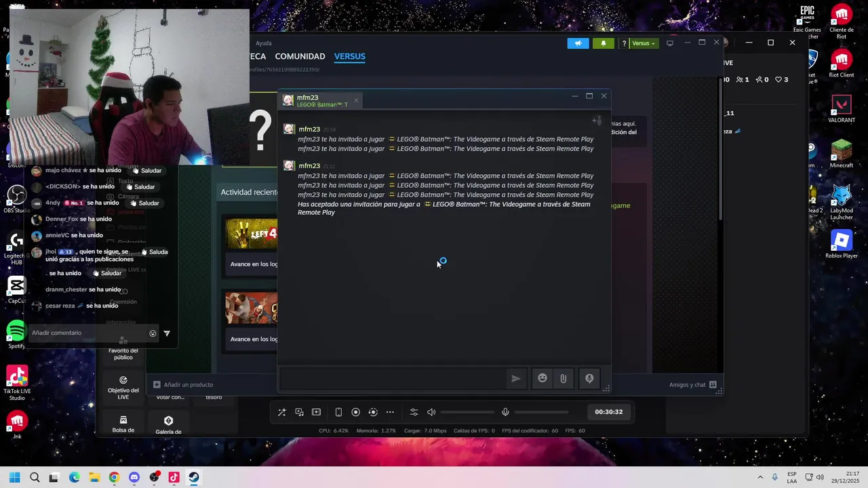This screenshot has width=868, height=488.
Task: Open Bolsa de tile in TikTok Studio
Action: pos(123,424)
